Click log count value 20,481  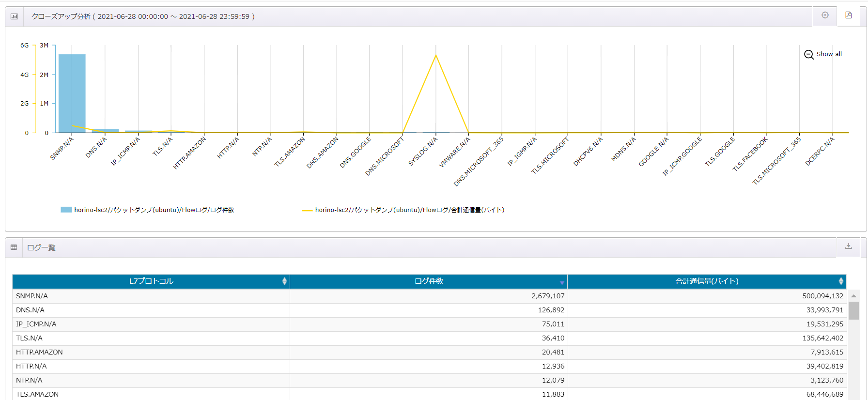[553, 352]
